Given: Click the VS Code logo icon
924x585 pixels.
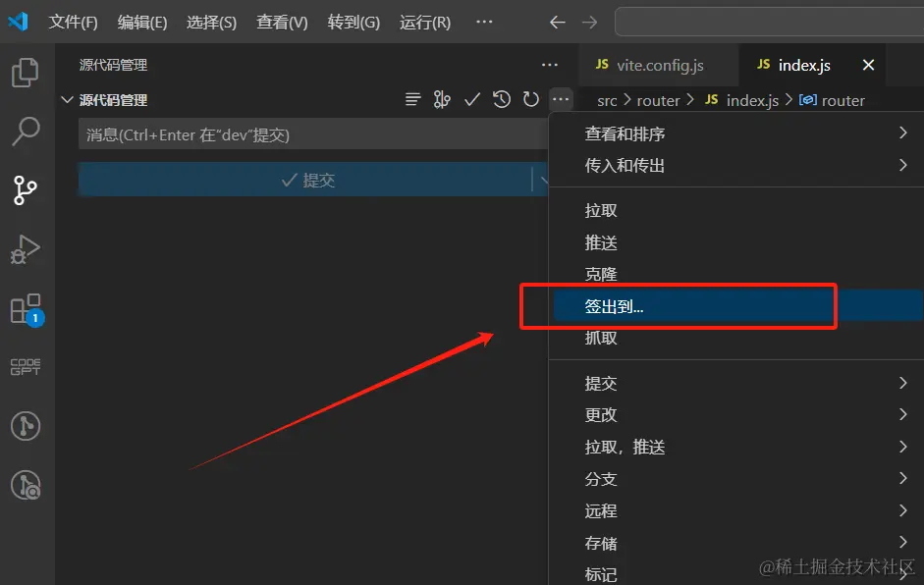Looking at the screenshot, I should click(x=19, y=22).
